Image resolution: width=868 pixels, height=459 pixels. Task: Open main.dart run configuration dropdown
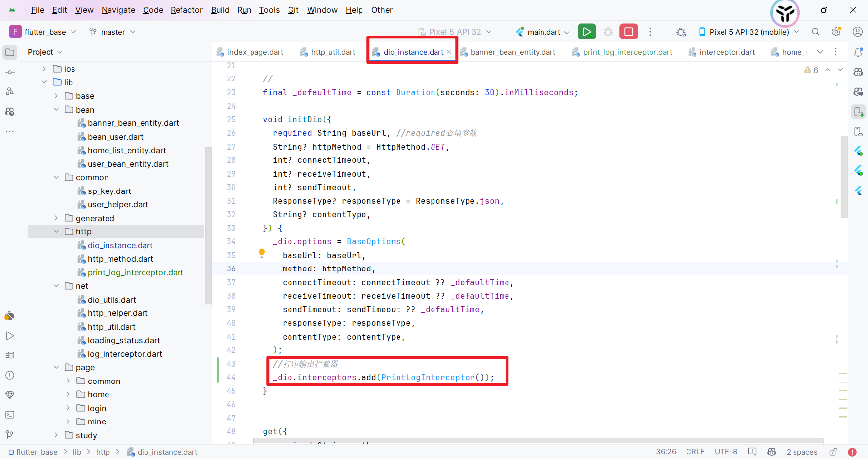[x=543, y=32]
